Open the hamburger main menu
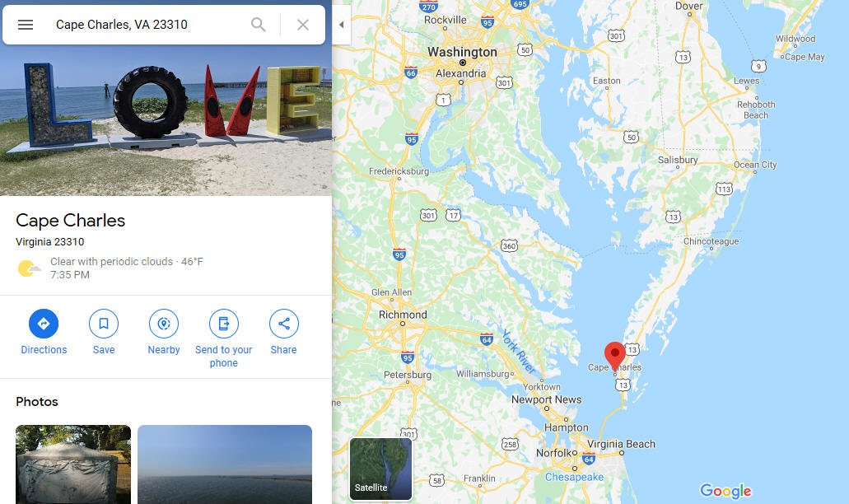The image size is (849, 504). point(26,25)
